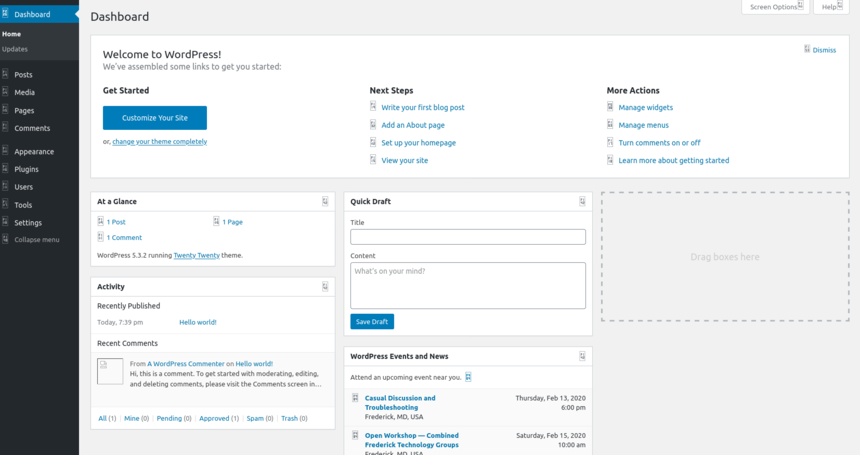The width and height of the screenshot is (860, 455).
Task: Open the Posts menu
Action: (x=23, y=75)
